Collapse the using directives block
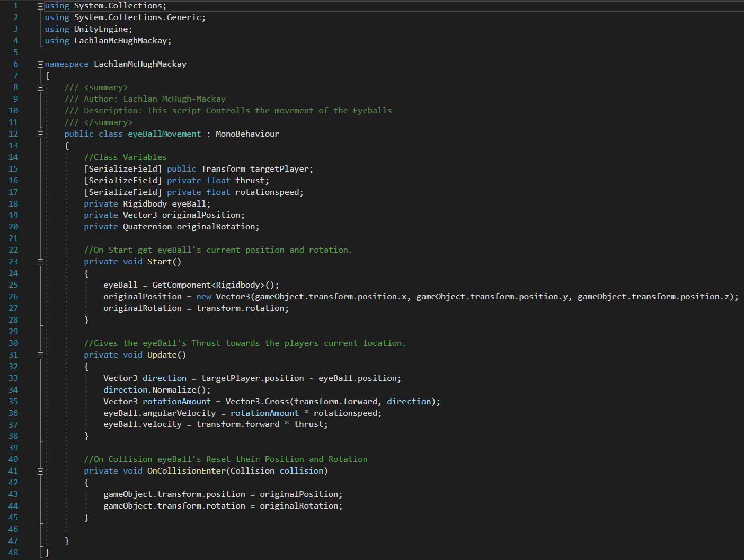The height and width of the screenshot is (560, 744). 40,6
